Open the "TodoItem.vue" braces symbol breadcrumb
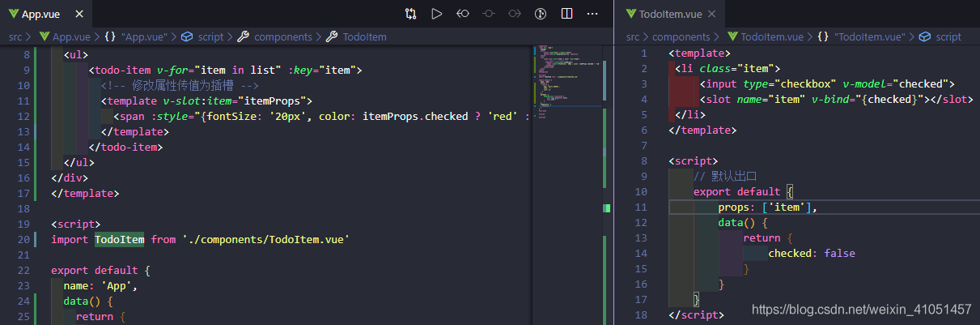The image size is (980, 325). (x=860, y=36)
